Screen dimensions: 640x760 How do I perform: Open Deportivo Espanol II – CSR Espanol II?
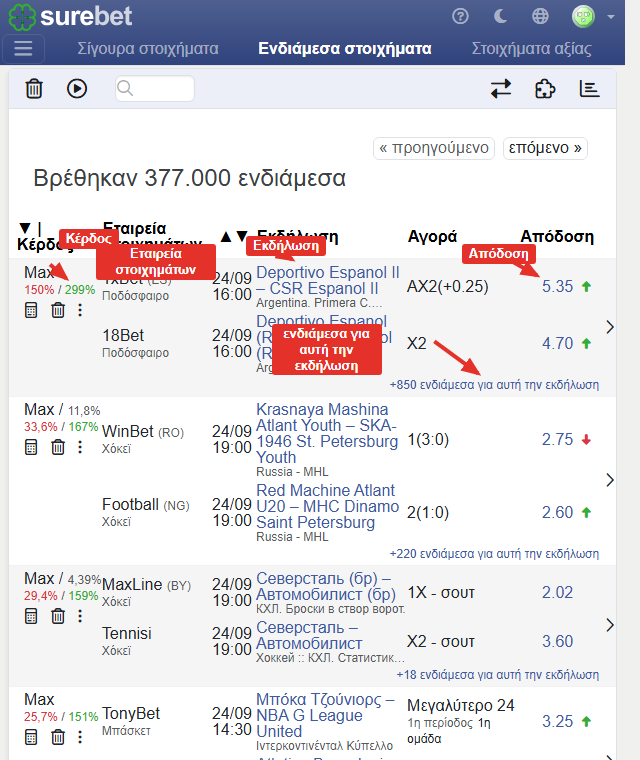[327, 280]
